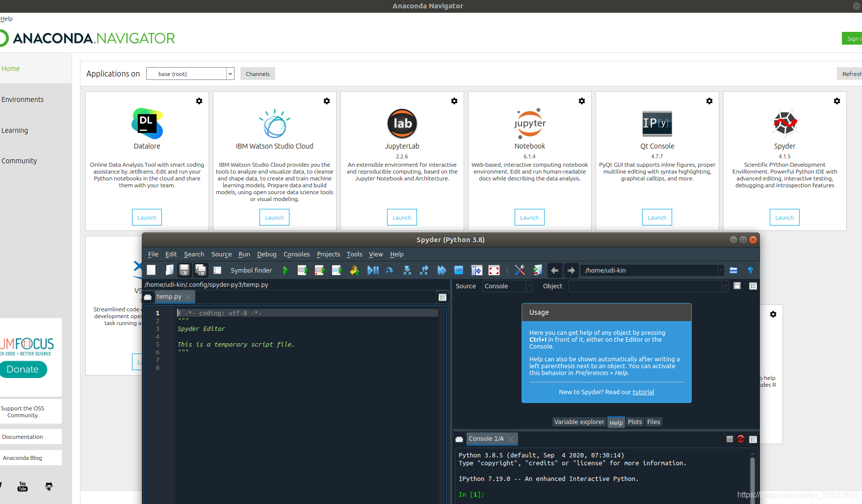862x504 pixels.
Task: Run selection or current line icon
Action: click(337, 270)
